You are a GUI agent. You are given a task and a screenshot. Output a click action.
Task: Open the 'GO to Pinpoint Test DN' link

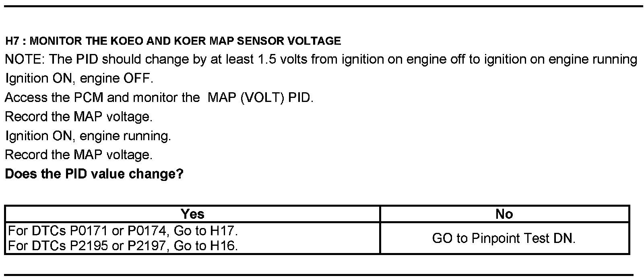click(x=504, y=238)
